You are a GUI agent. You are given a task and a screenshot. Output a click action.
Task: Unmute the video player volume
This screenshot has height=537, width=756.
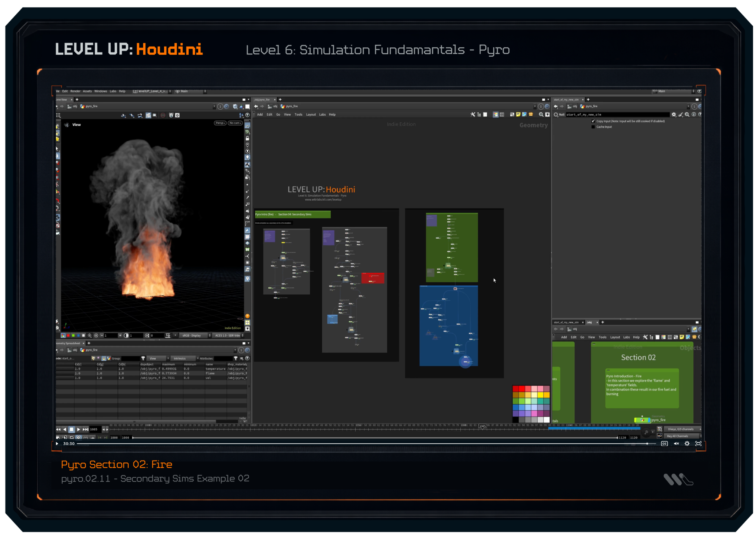[x=676, y=443]
